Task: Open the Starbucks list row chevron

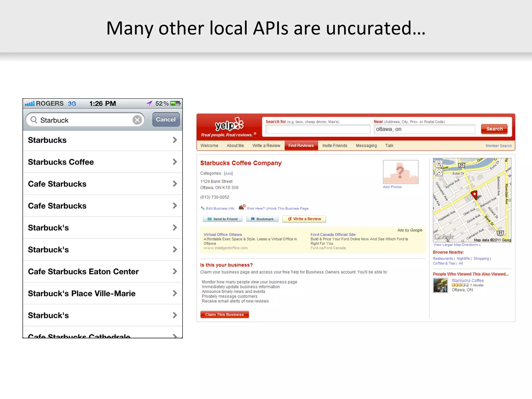Action: click(175, 140)
